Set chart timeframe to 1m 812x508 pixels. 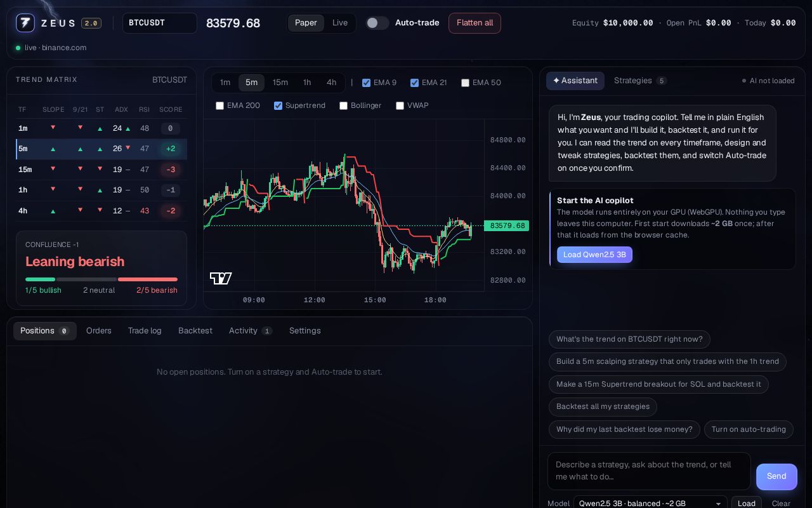click(225, 83)
